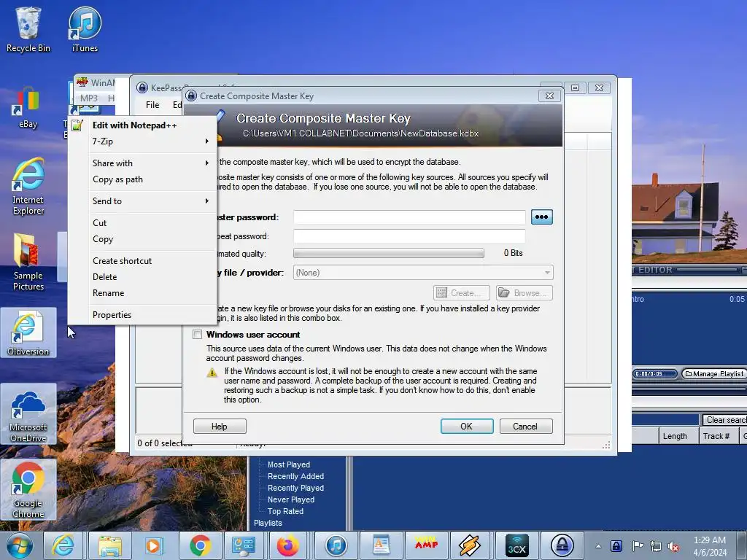747x560 pixels.
Task: Switch to KeePass in the taskbar
Action: (562, 545)
